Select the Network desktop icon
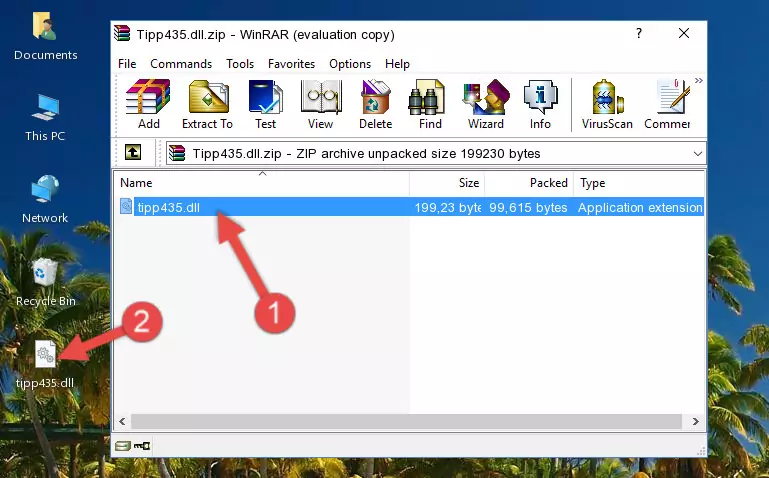 45,200
